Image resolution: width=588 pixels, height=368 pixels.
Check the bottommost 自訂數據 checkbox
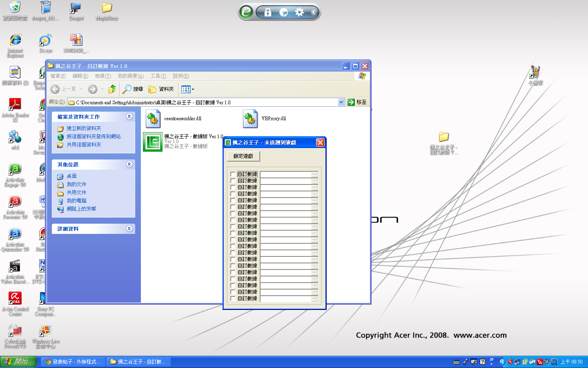point(233,298)
